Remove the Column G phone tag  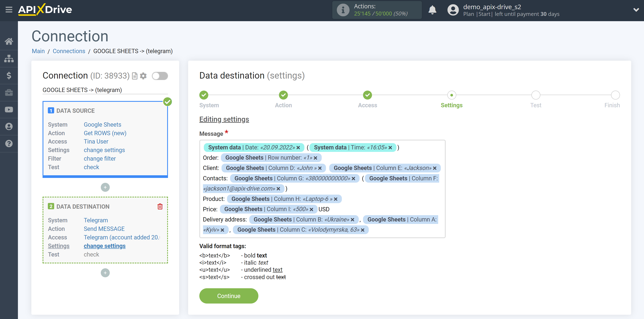click(x=353, y=179)
